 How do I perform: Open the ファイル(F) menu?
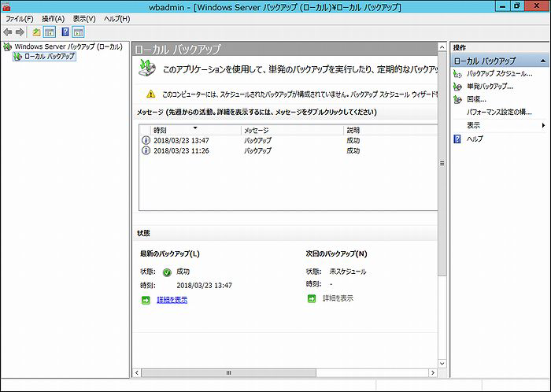(x=20, y=19)
